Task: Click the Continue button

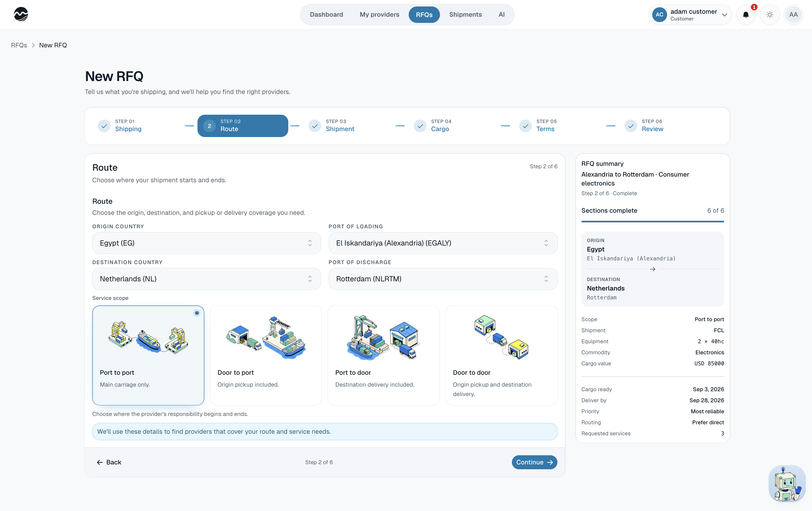Action: pyautogui.click(x=534, y=462)
